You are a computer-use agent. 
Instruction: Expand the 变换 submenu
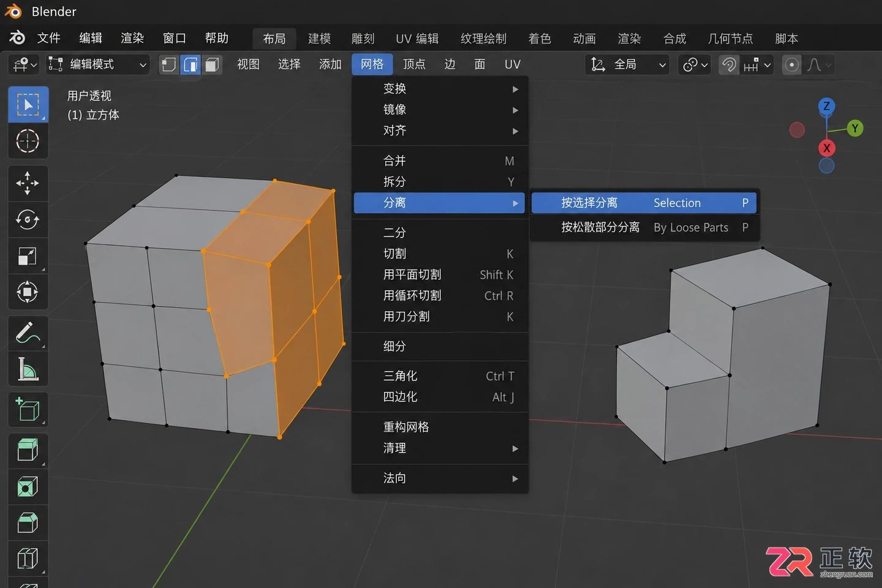[440, 89]
